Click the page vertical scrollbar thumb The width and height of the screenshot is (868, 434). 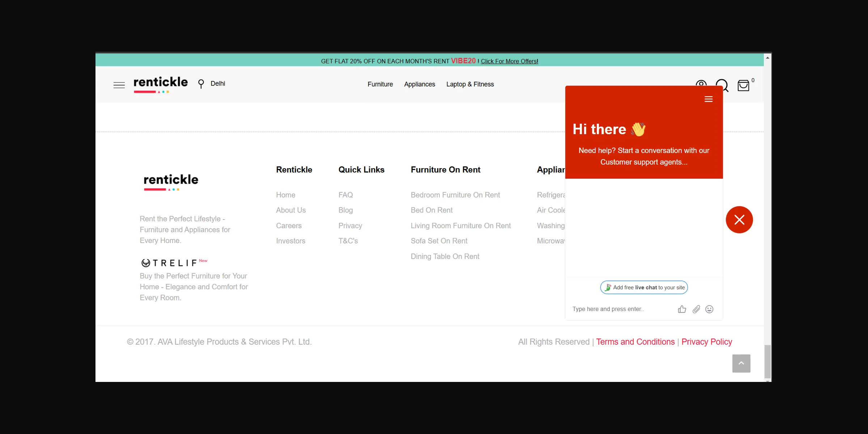coord(767,361)
